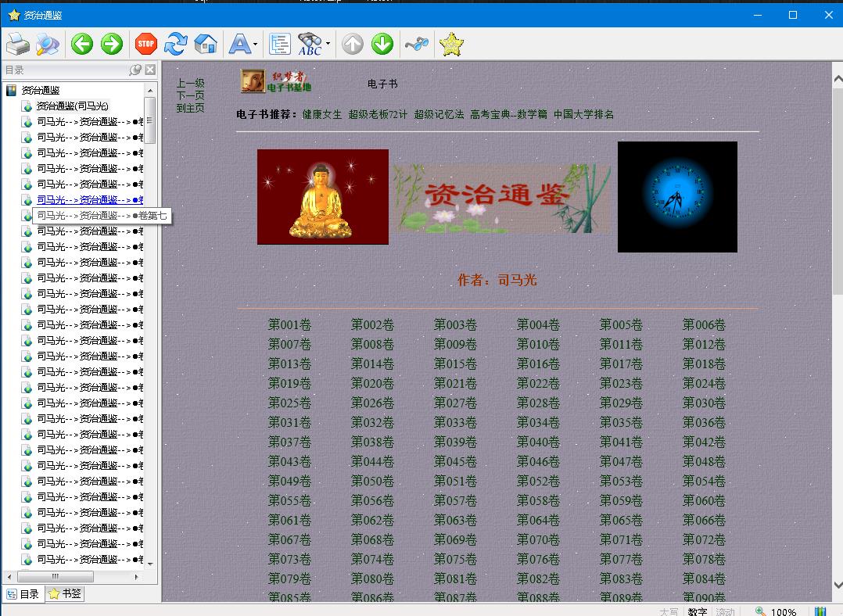Click the blue clock widget

click(x=677, y=197)
